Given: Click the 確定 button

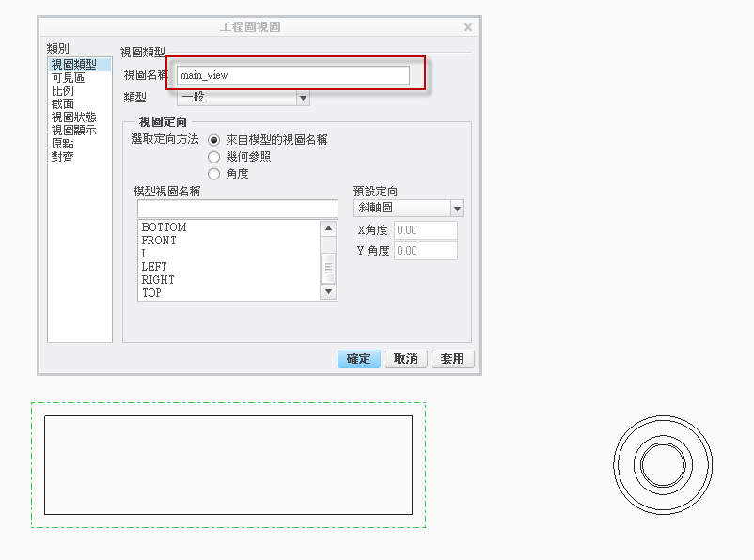Looking at the screenshot, I should pos(359,359).
